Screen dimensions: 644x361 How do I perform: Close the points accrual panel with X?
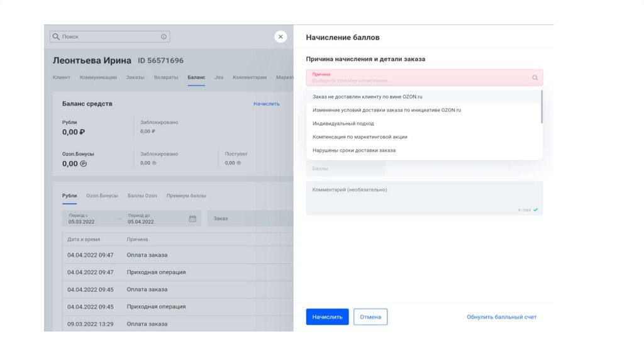[280, 36]
